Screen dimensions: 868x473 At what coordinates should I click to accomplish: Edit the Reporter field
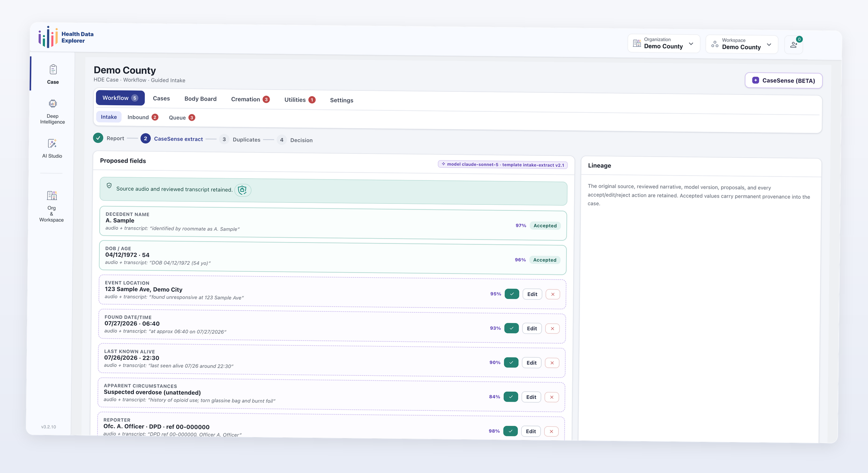[x=531, y=431]
